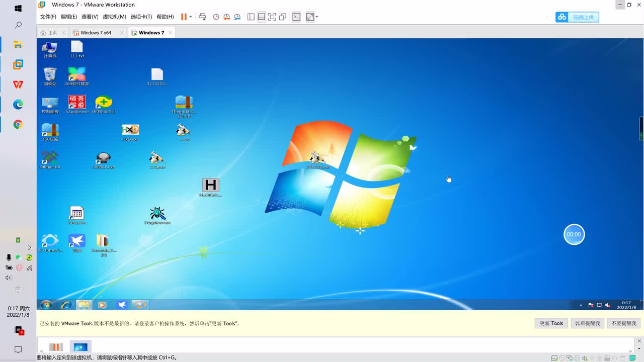Image resolution: width=644 pixels, height=362 pixels.
Task: Click the Windows 7 taskbar clock showing 0:17
Action: pos(626,305)
